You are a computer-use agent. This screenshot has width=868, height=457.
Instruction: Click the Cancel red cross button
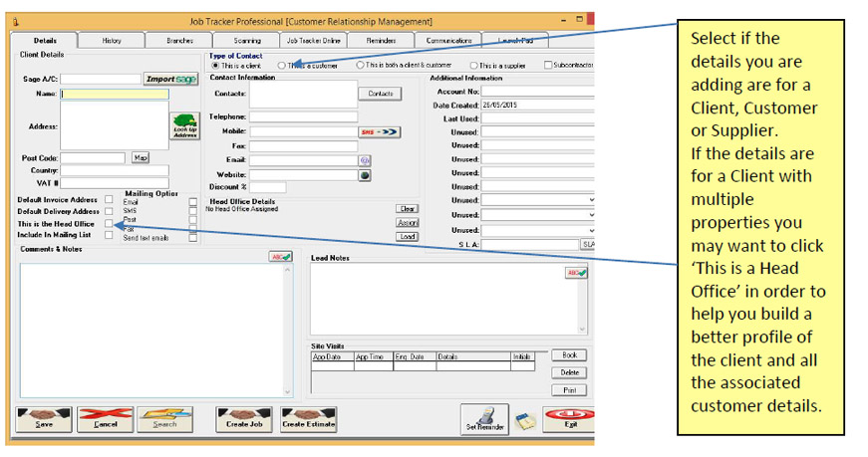106,419
